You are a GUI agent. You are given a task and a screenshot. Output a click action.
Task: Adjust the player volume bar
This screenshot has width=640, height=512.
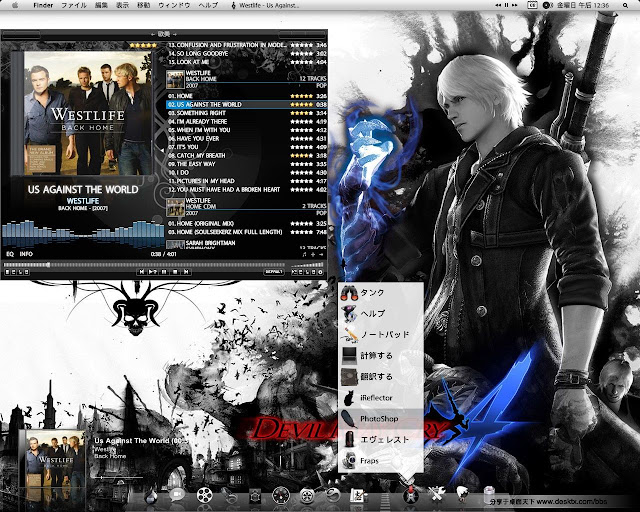307,265
